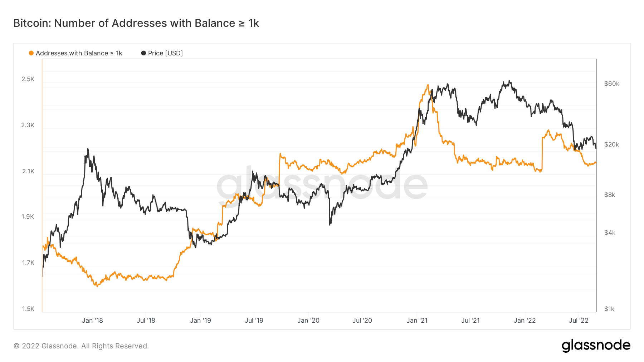Click the Jan '20 date tick label
The height and width of the screenshot is (362, 644).
(x=308, y=321)
